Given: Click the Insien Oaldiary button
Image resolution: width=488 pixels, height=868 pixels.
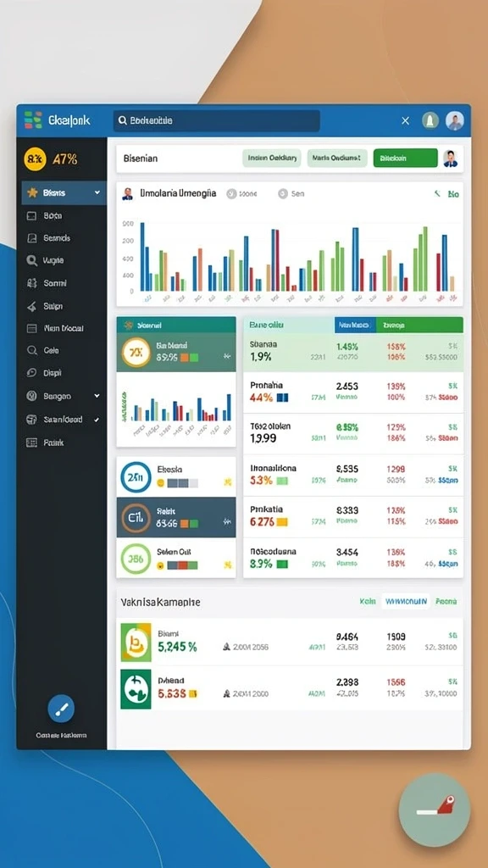Looking at the screenshot, I should 272,158.
